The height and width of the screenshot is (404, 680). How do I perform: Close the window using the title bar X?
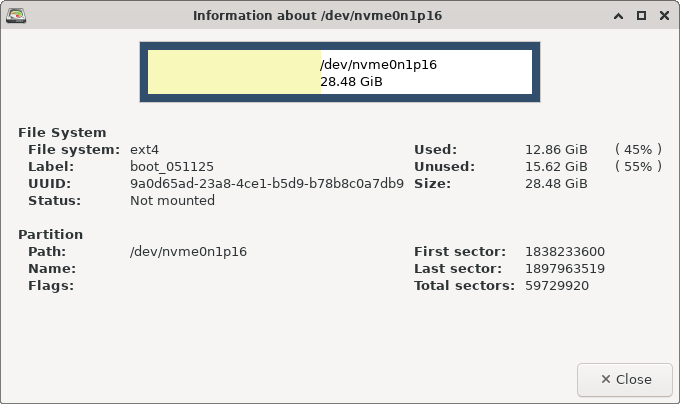point(663,15)
